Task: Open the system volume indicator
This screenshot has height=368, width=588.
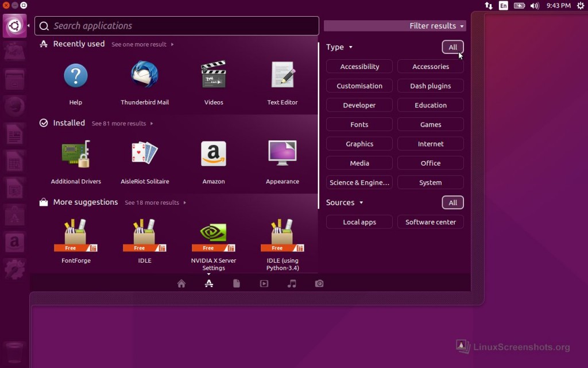Action: (x=535, y=6)
